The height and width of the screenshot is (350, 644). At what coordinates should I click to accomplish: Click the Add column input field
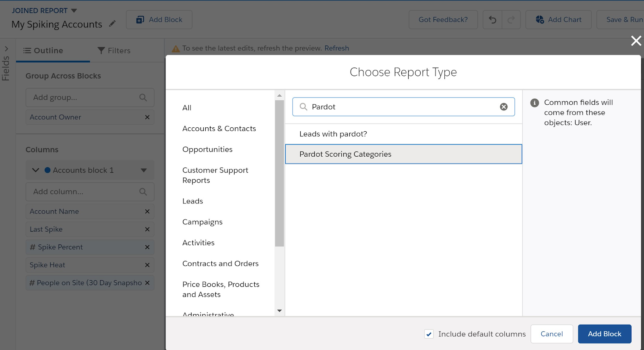pyautogui.click(x=90, y=192)
